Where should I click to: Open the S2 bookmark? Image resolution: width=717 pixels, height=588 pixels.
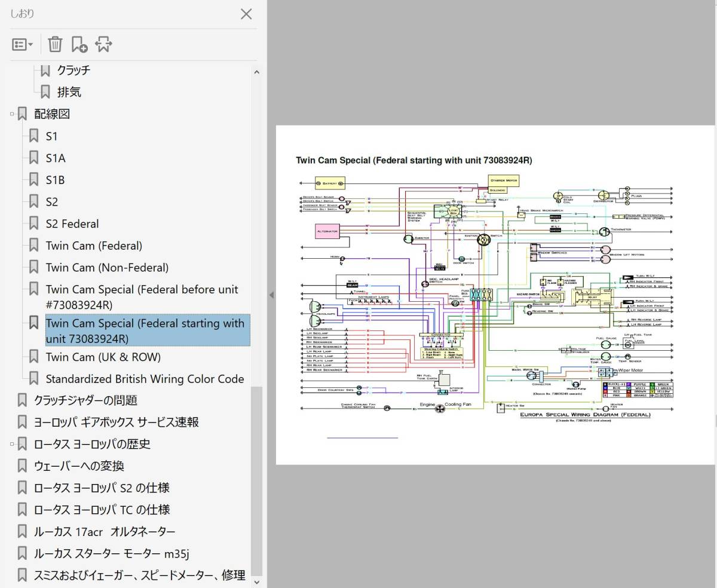click(52, 202)
